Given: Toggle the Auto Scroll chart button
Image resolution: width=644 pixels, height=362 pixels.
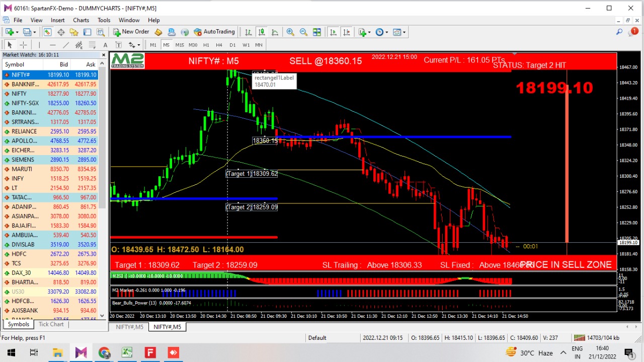Looking at the screenshot, I should coord(333,32).
